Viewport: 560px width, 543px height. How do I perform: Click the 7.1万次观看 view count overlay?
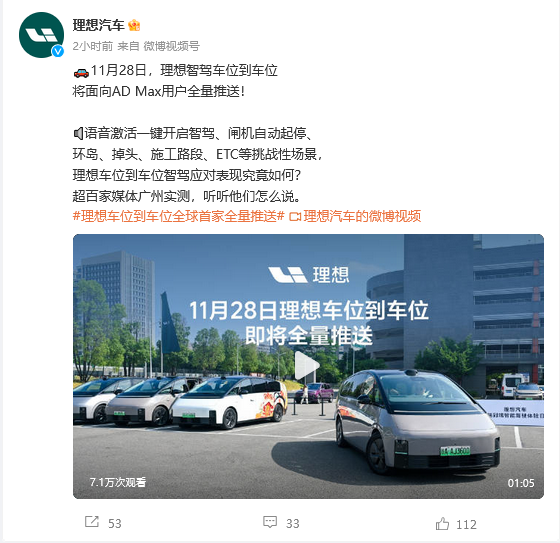[x=118, y=482]
